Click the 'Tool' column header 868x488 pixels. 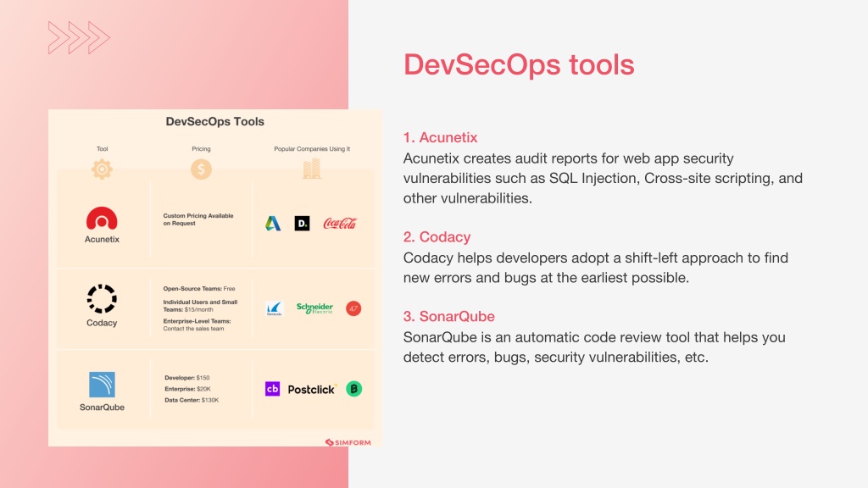(x=103, y=149)
